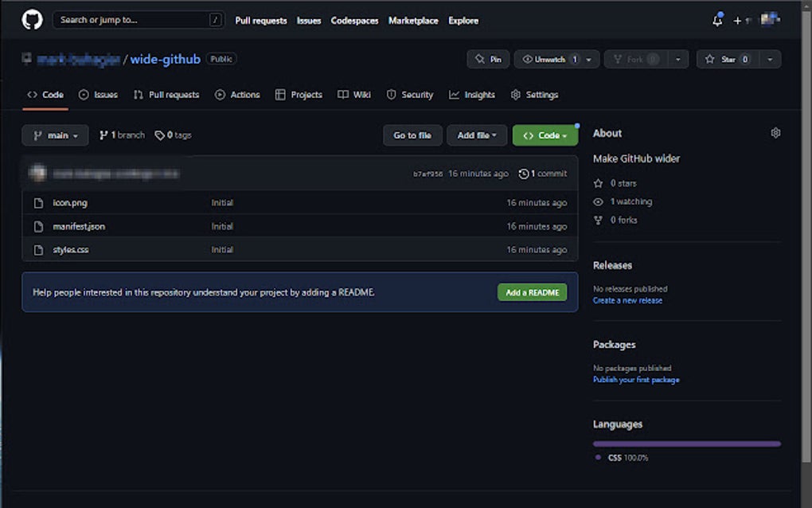This screenshot has width=812, height=508.
Task: Click the file icon beside manifest.json
Action: [x=37, y=226]
